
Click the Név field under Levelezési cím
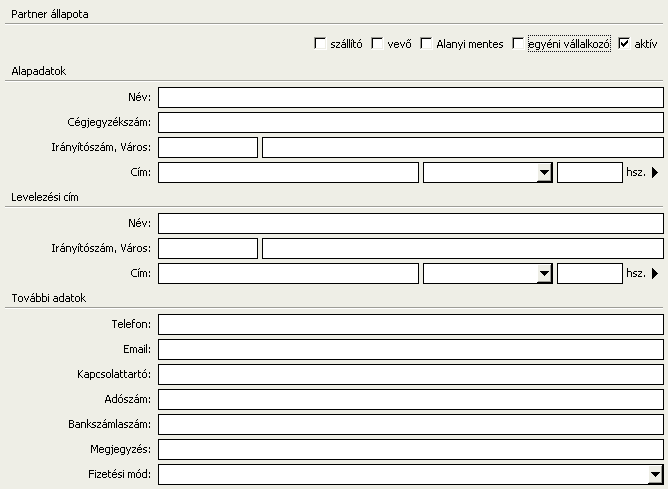pyautogui.click(x=411, y=224)
